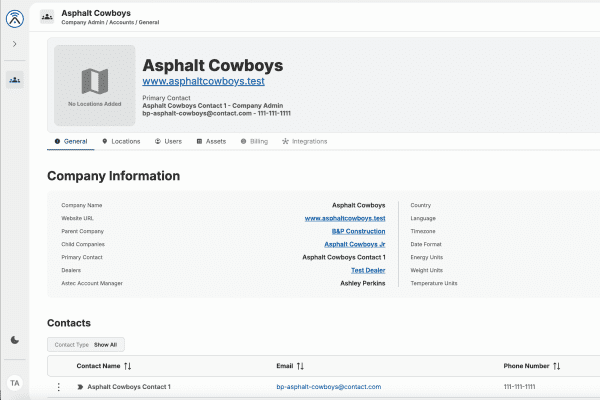
Task: Click the primary contact tag icon in contact row
Action: tap(80, 387)
